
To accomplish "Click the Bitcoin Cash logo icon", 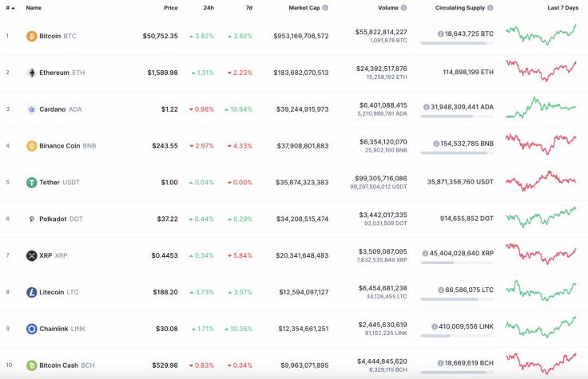I will [x=31, y=365].
